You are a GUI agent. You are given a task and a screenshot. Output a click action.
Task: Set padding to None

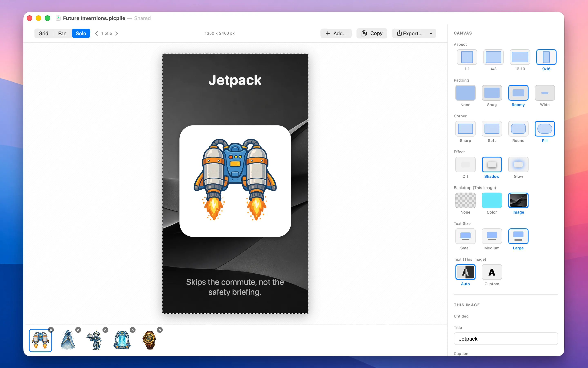465,93
